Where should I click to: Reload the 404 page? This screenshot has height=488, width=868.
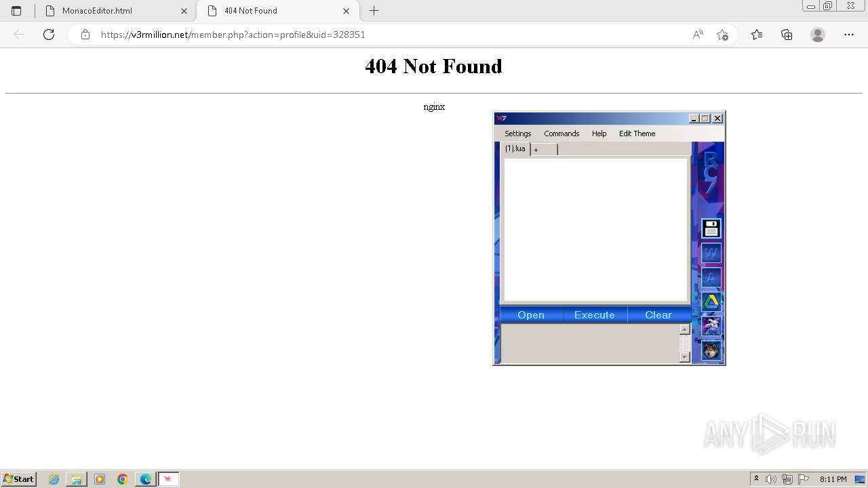click(x=49, y=35)
